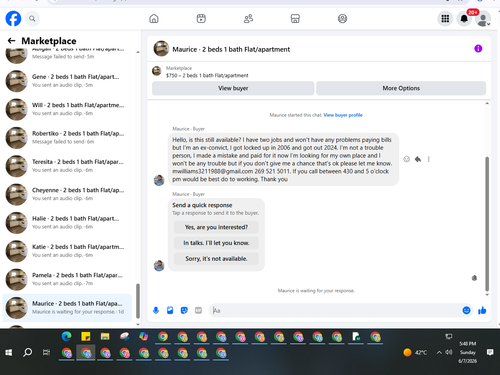The image size is (500, 375).
Task: Click the More Options button
Action: [401, 88]
